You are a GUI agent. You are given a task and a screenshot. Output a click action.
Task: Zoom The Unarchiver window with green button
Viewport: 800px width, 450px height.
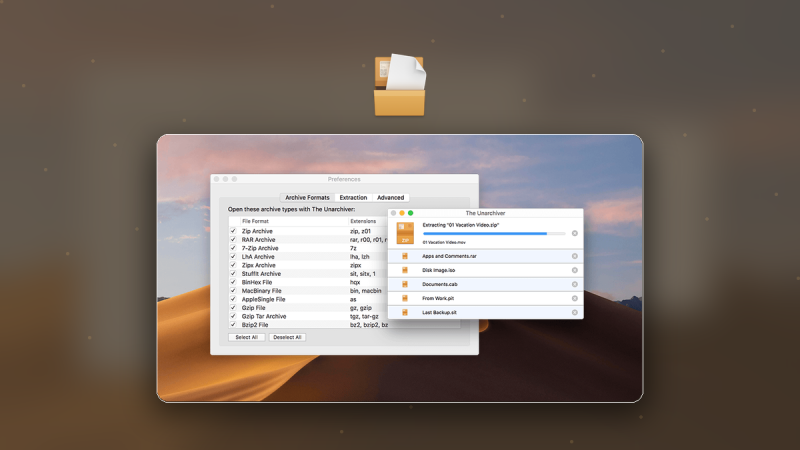click(x=411, y=213)
